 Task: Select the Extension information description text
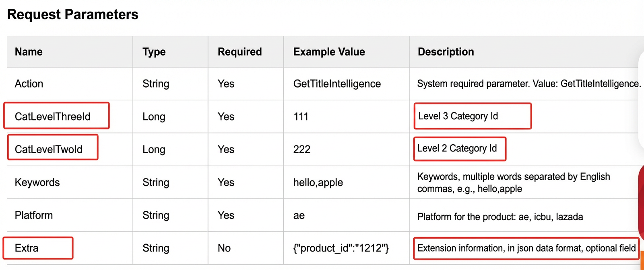(526, 248)
